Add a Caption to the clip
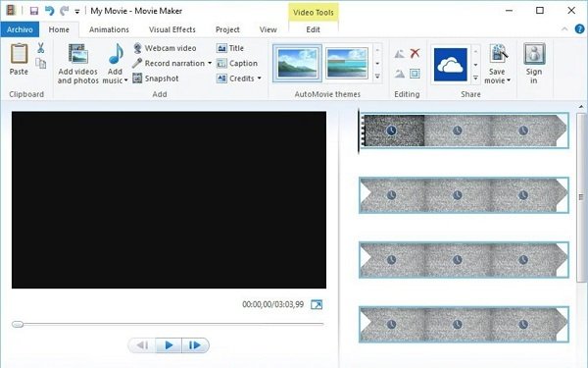 pos(237,63)
